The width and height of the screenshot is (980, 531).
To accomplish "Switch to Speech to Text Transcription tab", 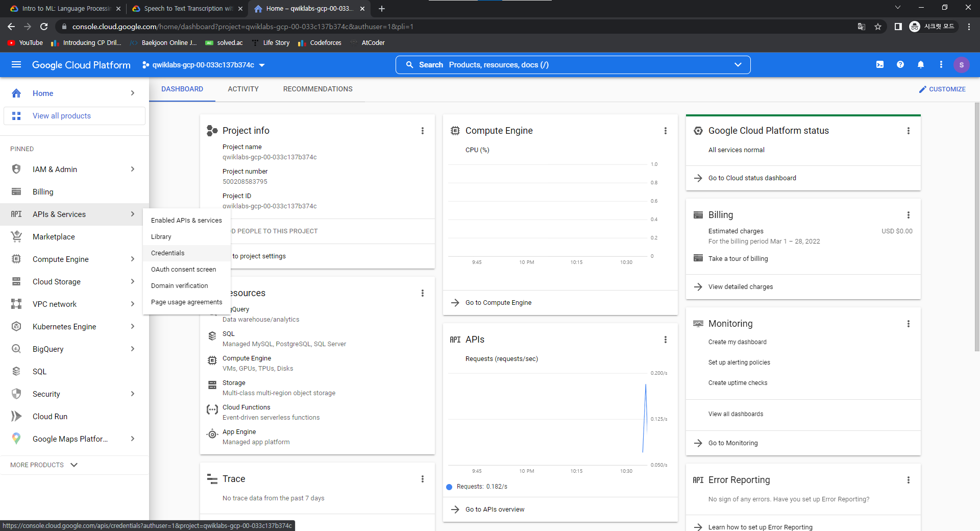I will (x=187, y=9).
